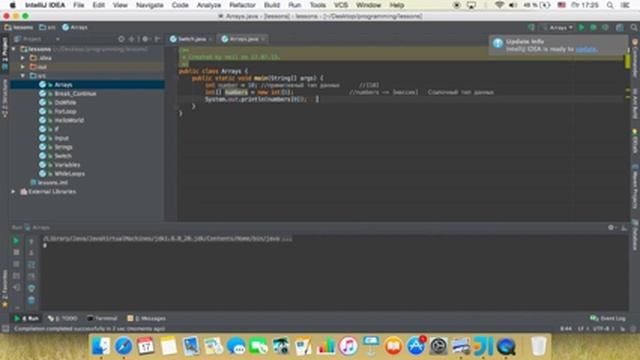
Task: Click the Spotlight search icon in menu bar
Action: tap(610, 5)
